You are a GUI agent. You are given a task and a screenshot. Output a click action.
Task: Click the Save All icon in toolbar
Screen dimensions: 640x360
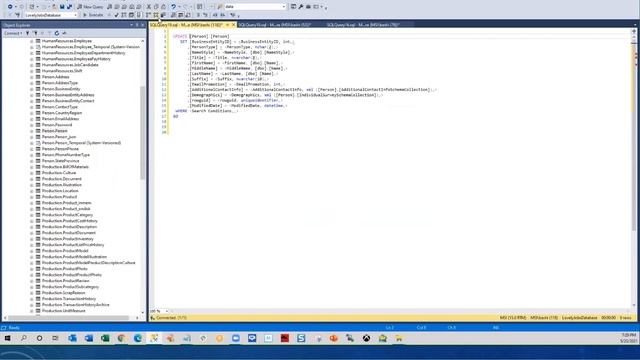pyautogui.click(x=69, y=7)
